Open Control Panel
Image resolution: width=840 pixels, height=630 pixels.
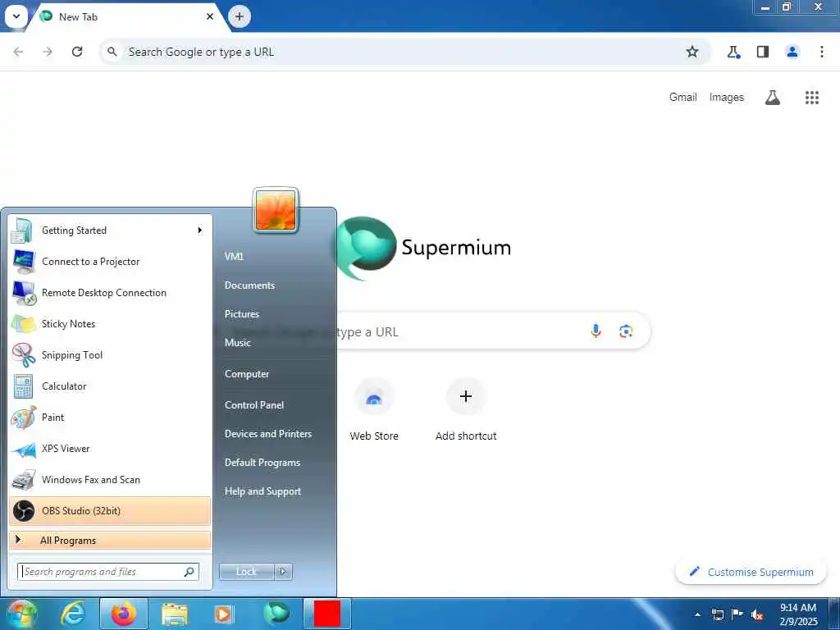click(254, 405)
